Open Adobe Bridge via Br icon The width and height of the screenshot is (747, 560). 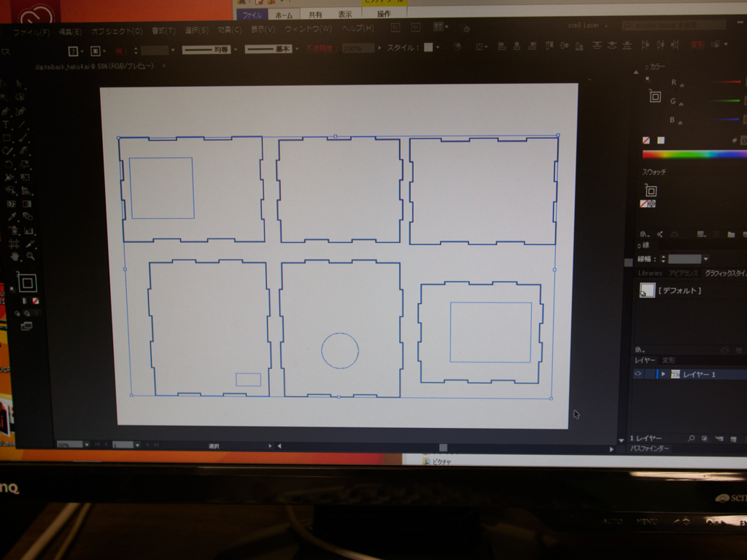(395, 28)
